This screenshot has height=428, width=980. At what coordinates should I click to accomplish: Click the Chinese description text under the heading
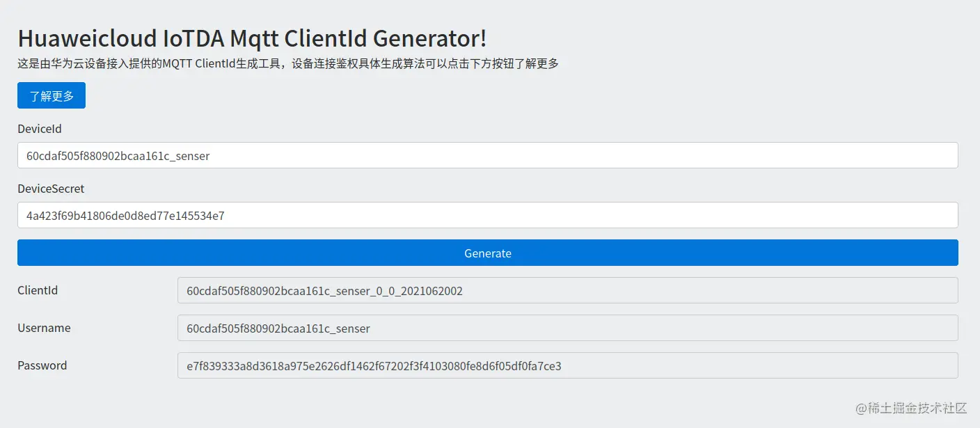coord(288,64)
